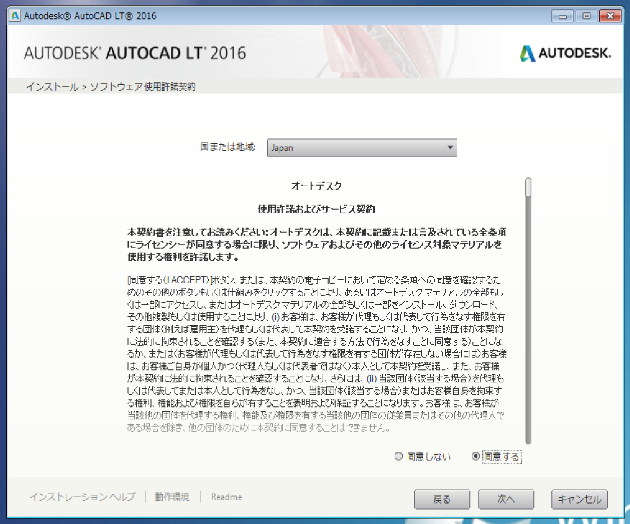
Task: Open the インストレーションヘルプ link
Action: coord(82,497)
